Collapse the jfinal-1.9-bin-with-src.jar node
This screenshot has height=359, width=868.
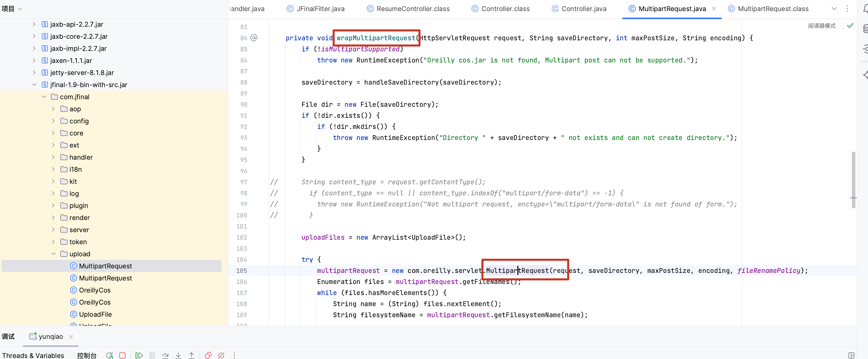34,85
